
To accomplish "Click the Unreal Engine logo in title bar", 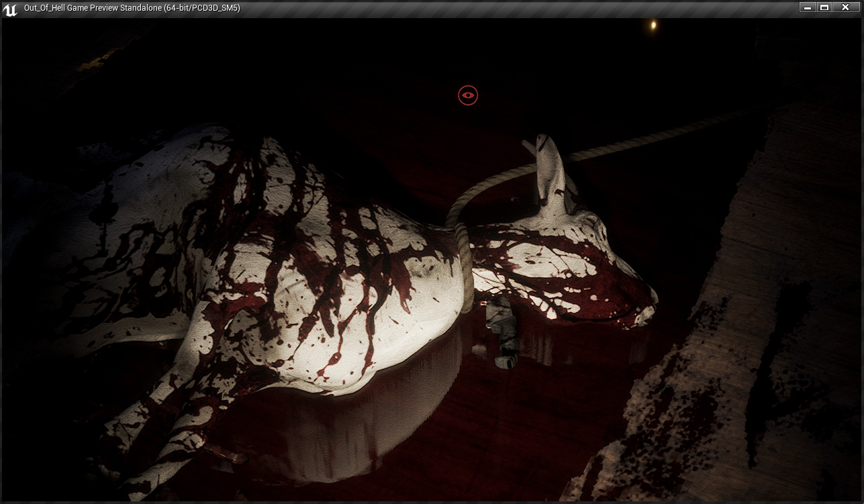I will (10, 9).
